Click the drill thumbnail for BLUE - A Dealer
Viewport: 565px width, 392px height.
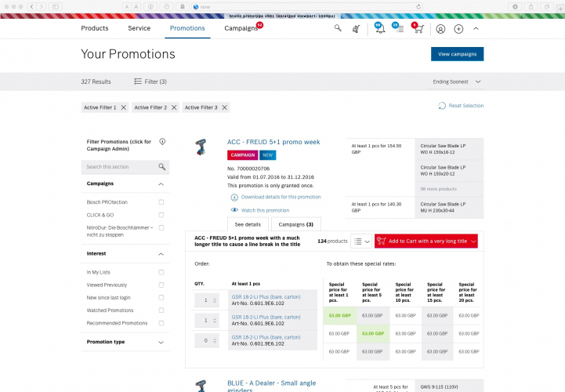201,386
